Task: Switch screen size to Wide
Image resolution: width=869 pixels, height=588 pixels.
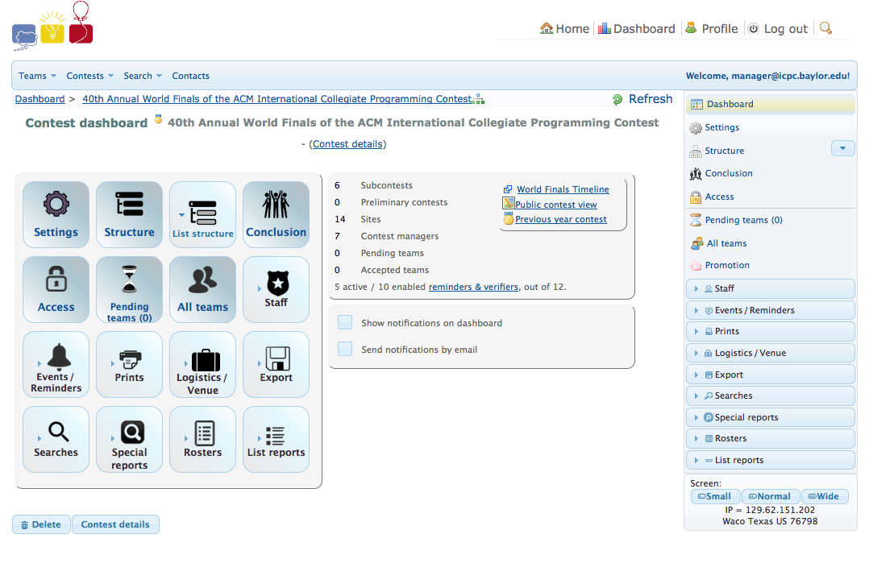Action: [823, 496]
